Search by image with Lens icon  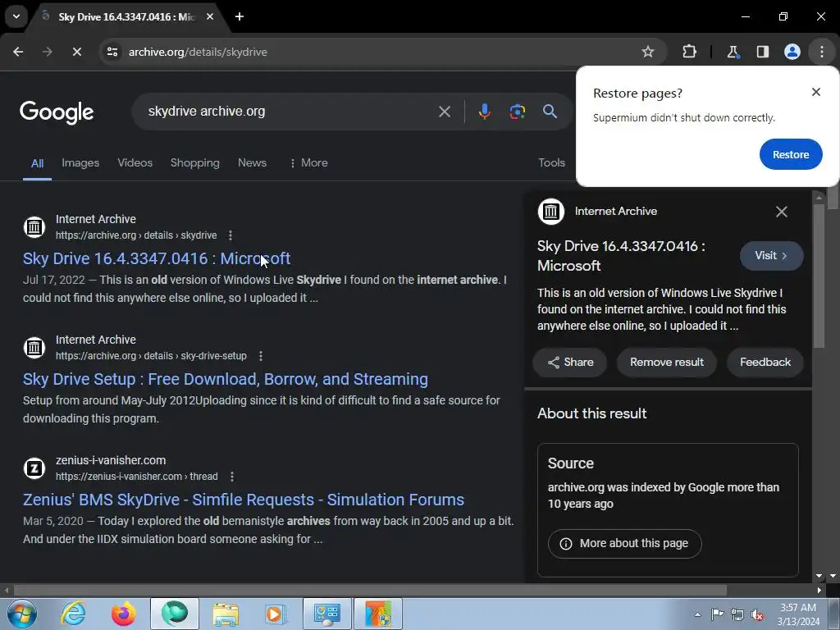pyautogui.click(x=517, y=112)
